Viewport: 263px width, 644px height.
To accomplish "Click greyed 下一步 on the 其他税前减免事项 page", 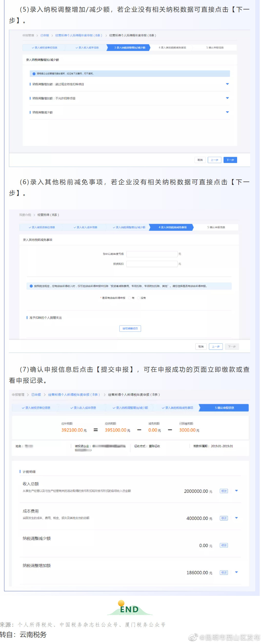I will click(x=232, y=347).
